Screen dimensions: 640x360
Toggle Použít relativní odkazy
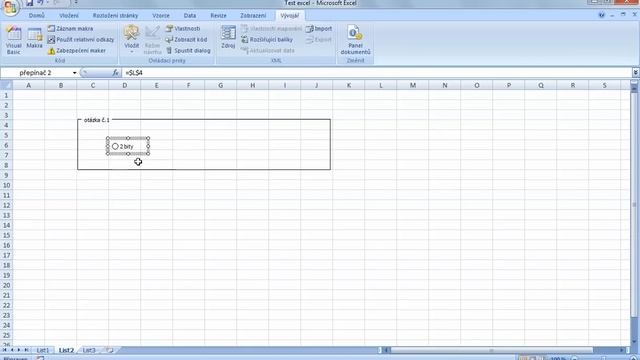click(x=81, y=40)
